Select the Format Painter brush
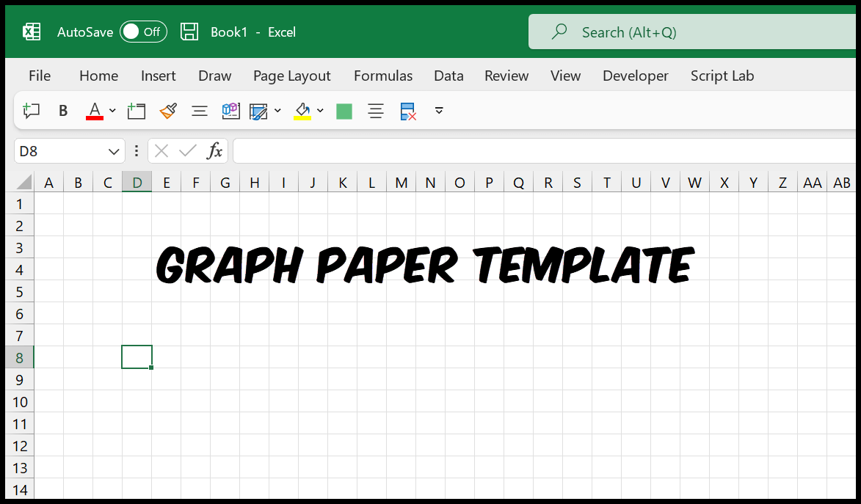Viewport: 861px width, 504px height. coord(168,111)
